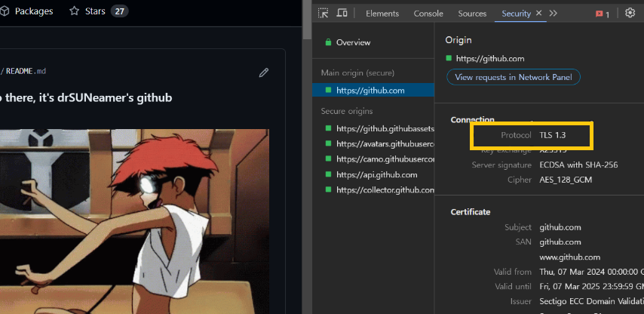Image resolution: width=644 pixels, height=314 pixels.
Task: Switch to the Elements tab
Action: coord(382,14)
